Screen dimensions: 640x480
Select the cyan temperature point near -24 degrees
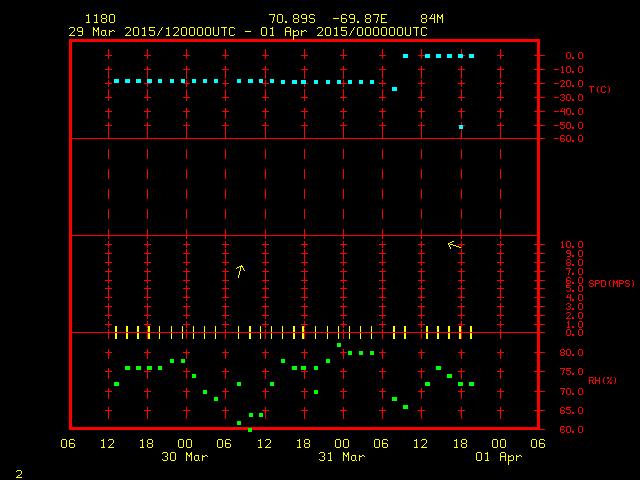point(395,89)
